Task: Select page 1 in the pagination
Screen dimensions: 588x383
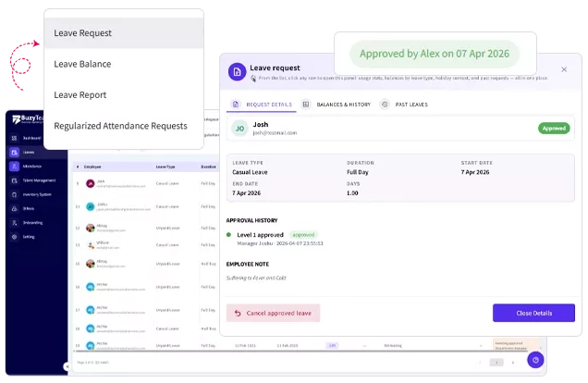Action: (496, 363)
